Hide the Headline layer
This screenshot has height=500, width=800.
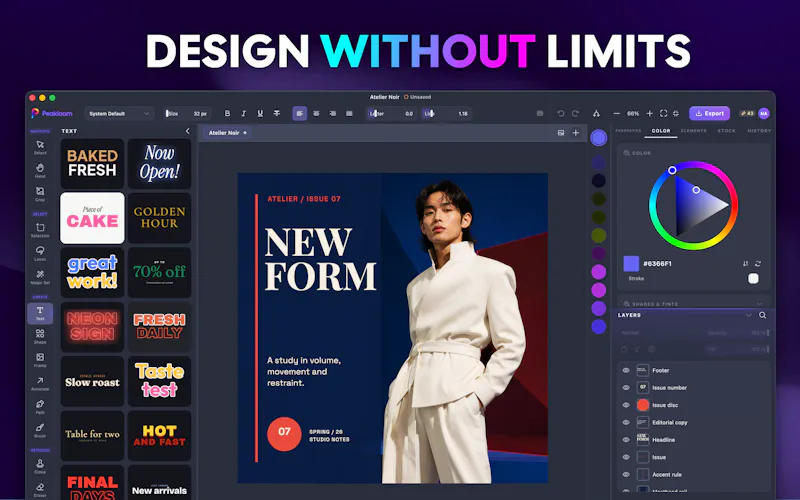[626, 440]
